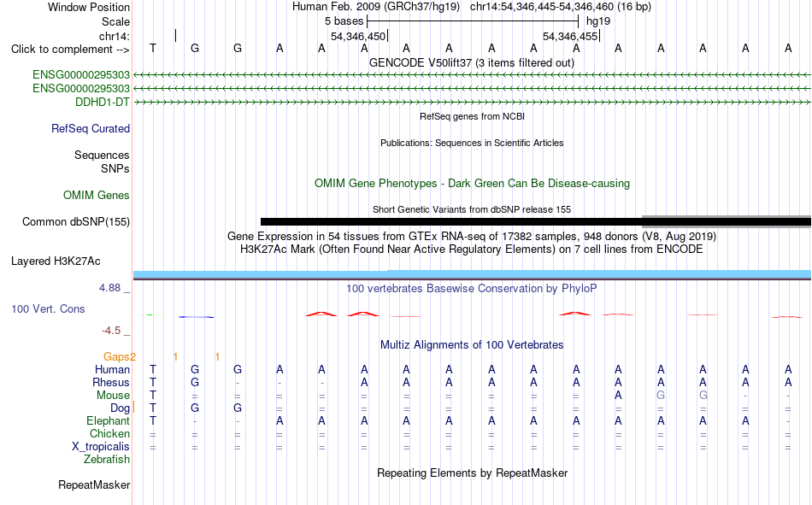Click the Human species row label
This screenshot has width=812, height=505.
coord(112,369)
